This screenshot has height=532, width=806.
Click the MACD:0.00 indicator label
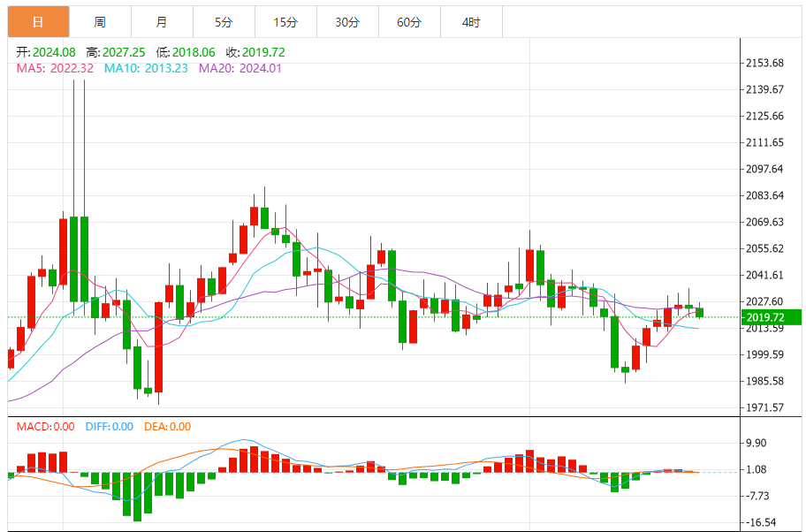tap(45, 427)
